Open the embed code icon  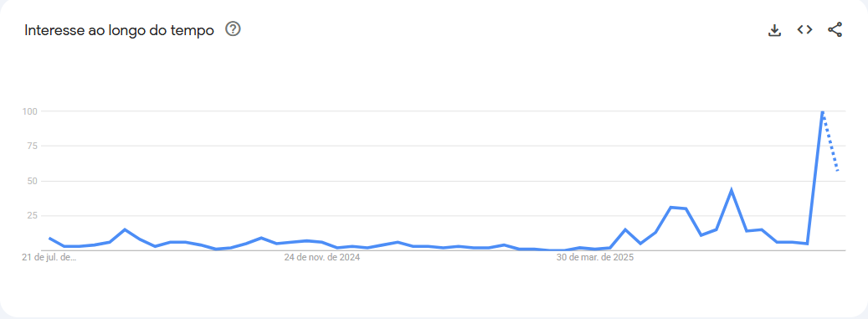pos(804,30)
